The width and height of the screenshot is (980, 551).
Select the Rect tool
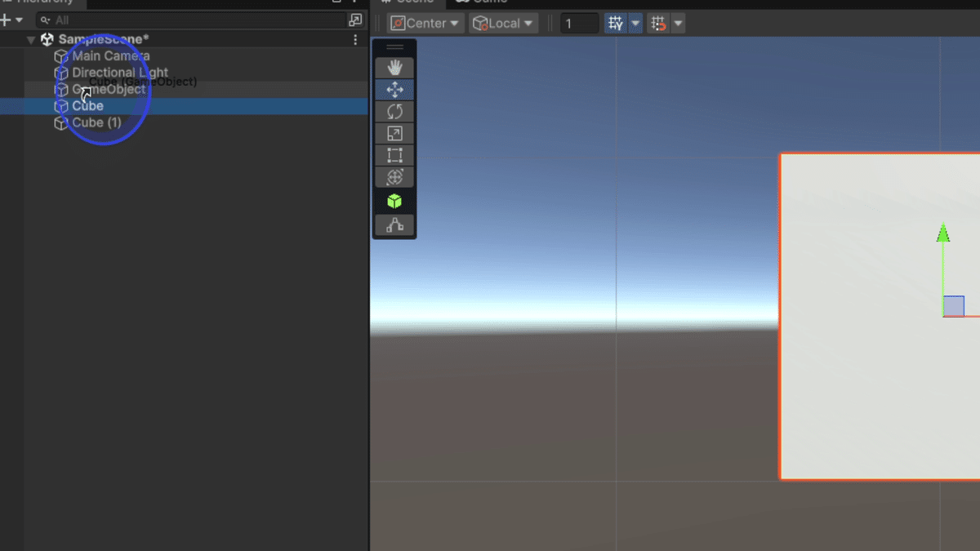[x=394, y=156]
